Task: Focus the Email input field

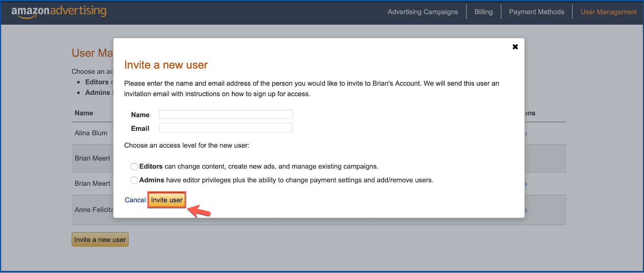Action: point(226,128)
